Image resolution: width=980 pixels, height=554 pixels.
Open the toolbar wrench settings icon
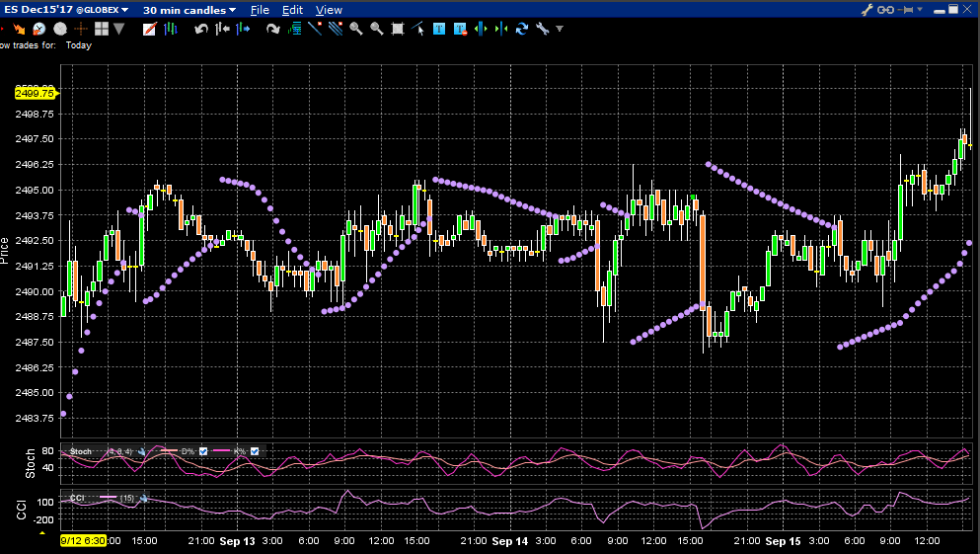pyautogui.click(x=543, y=29)
